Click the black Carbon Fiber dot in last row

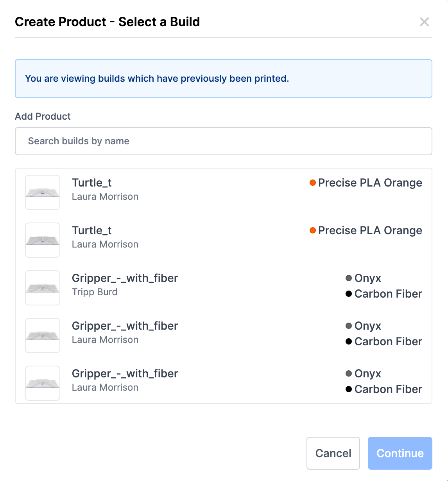349,389
